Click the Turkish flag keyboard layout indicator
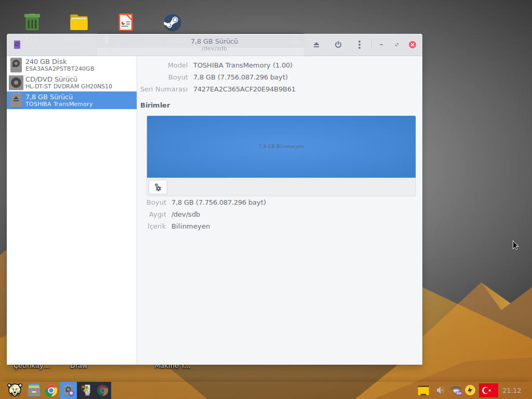 click(488, 390)
